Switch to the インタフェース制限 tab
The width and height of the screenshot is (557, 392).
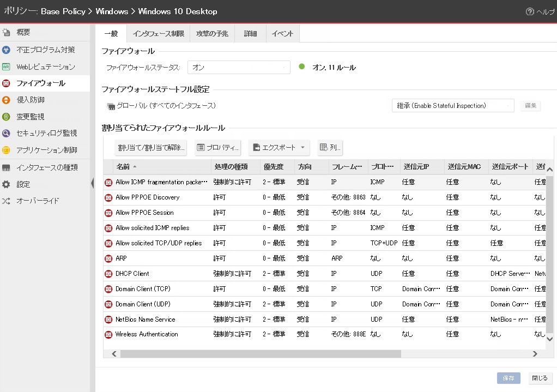pyautogui.click(x=158, y=34)
